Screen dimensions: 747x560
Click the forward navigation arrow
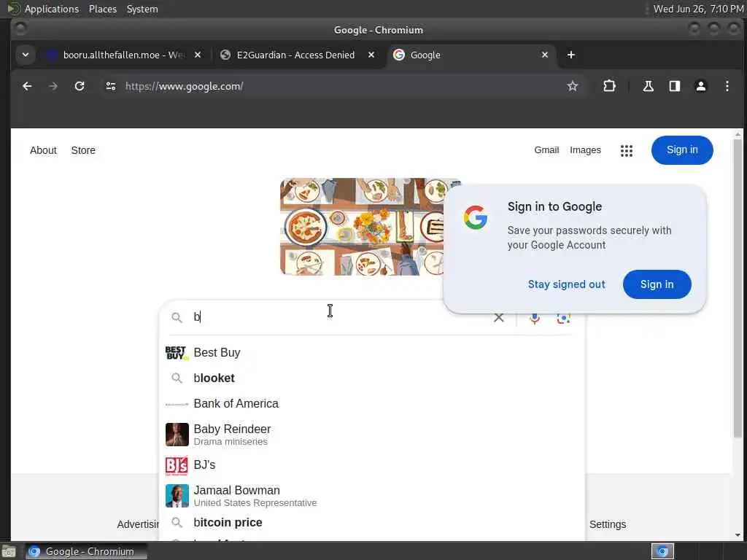[53, 86]
